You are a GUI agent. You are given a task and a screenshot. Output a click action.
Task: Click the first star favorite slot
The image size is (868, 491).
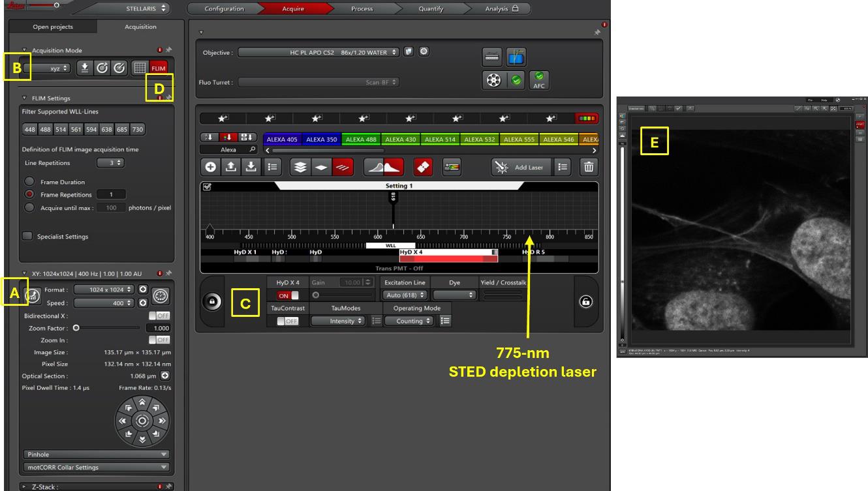pos(223,119)
